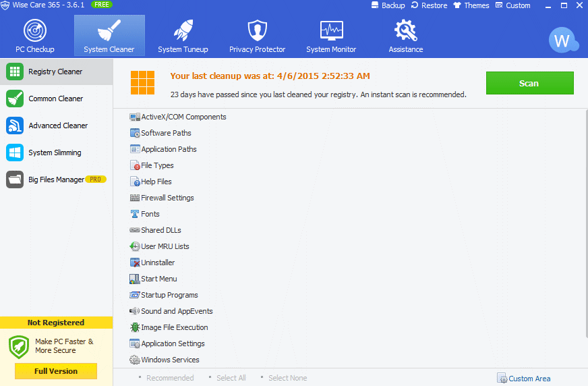Click the Full Version button

pos(56,371)
